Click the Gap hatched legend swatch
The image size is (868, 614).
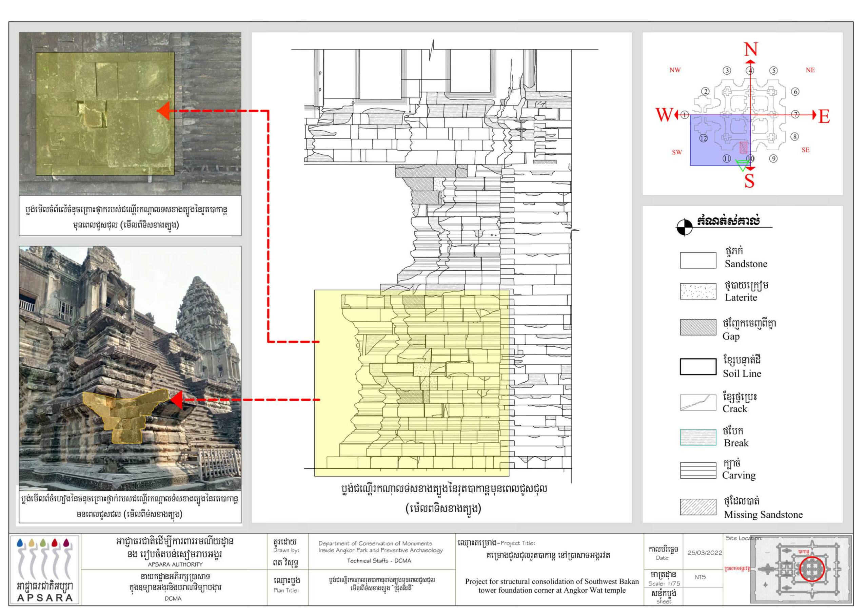click(x=698, y=327)
